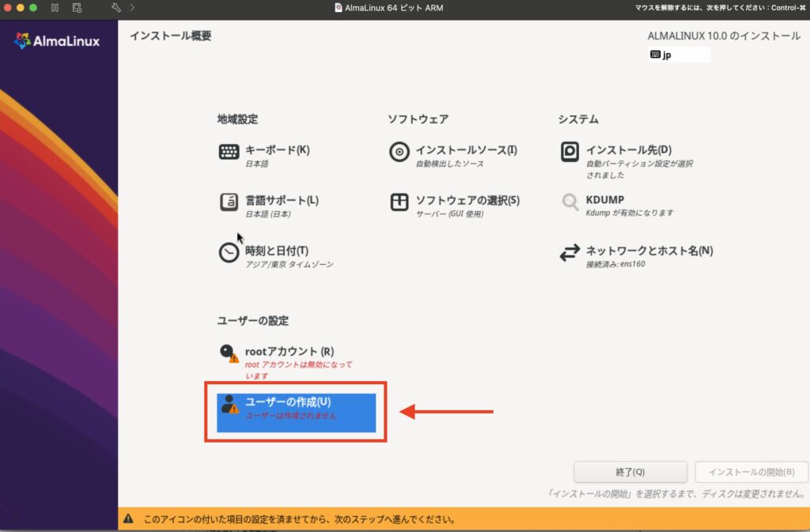
Task: Click the root アカウントは無効になっています warning text
Action: 298,370
